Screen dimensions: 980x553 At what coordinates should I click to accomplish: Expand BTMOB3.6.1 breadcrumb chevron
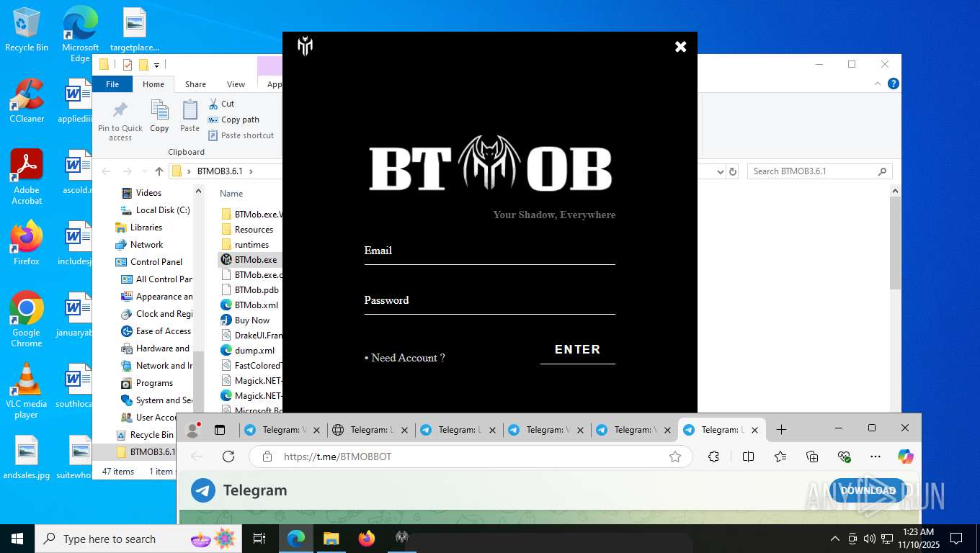[251, 171]
